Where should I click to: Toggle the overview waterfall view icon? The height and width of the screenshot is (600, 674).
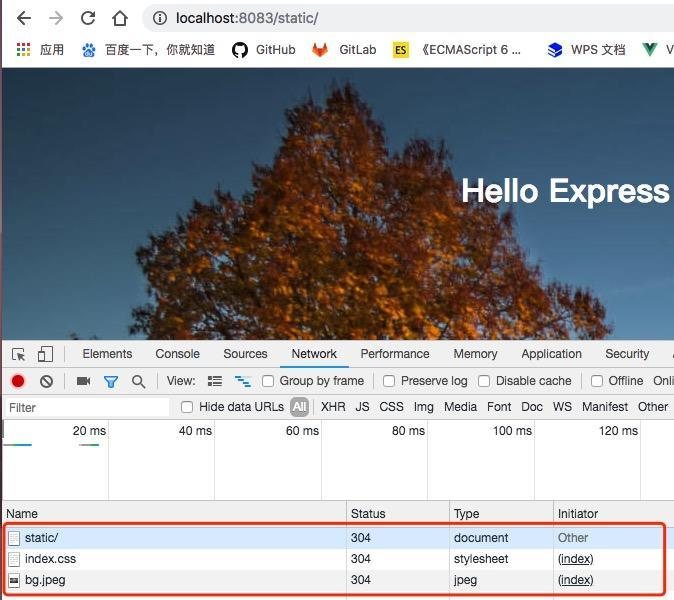243,381
